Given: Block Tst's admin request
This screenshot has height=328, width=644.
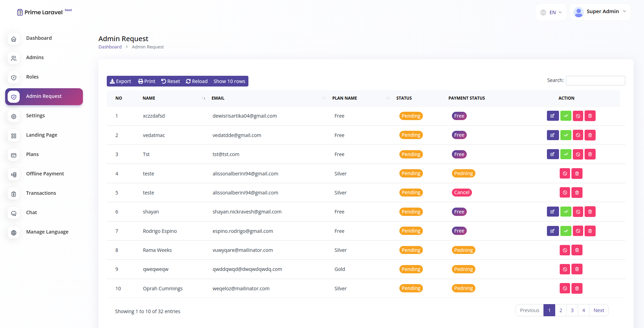Looking at the screenshot, I should tap(578, 154).
